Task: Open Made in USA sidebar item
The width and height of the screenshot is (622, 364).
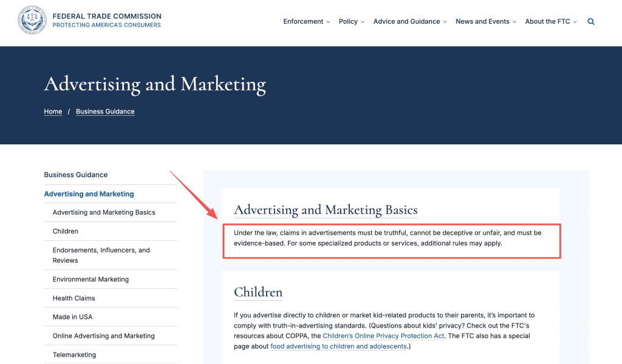Action: (73, 317)
